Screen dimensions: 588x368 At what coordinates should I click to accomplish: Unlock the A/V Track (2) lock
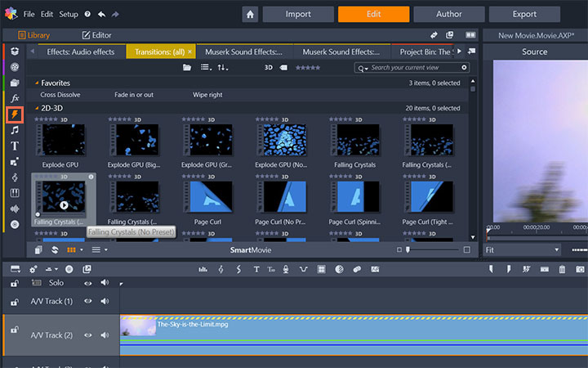point(14,330)
